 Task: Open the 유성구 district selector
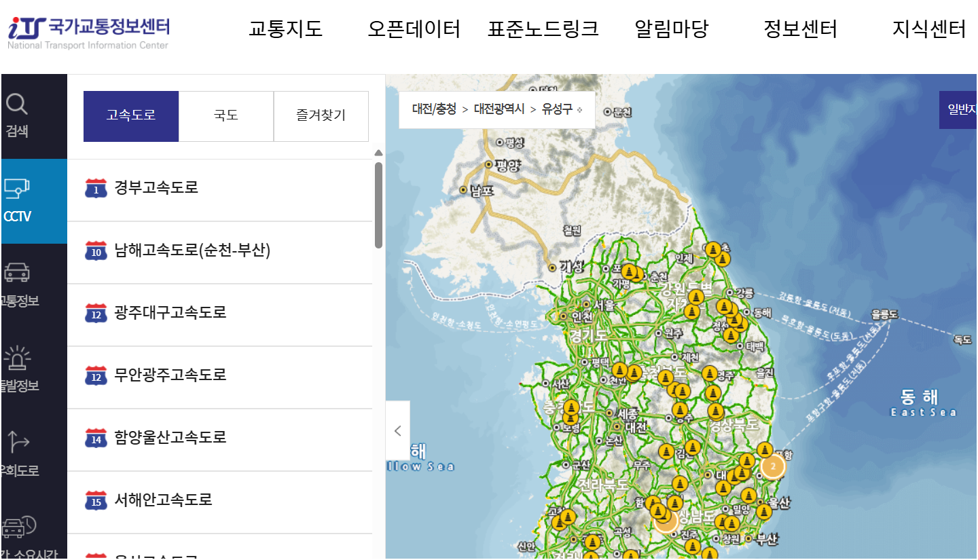[x=557, y=109]
